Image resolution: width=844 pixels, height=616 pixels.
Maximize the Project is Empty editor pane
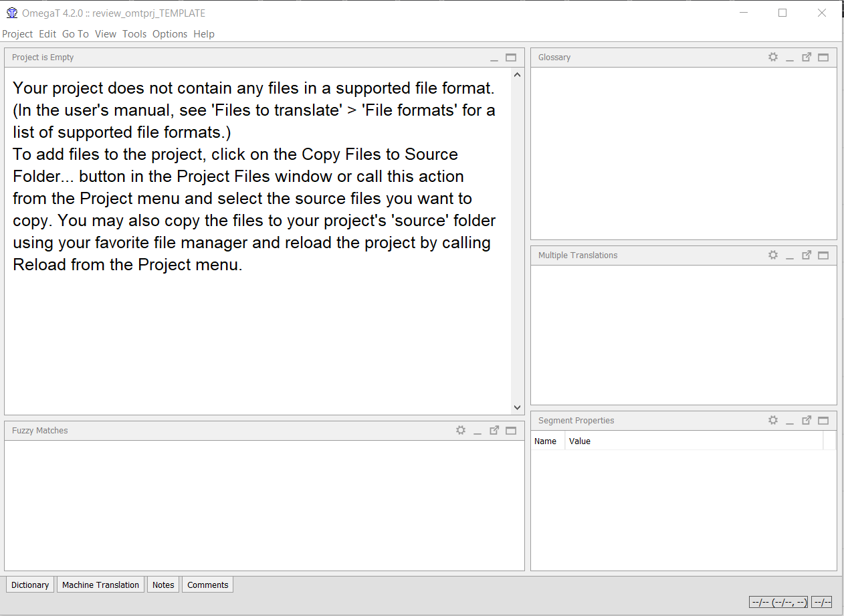511,58
